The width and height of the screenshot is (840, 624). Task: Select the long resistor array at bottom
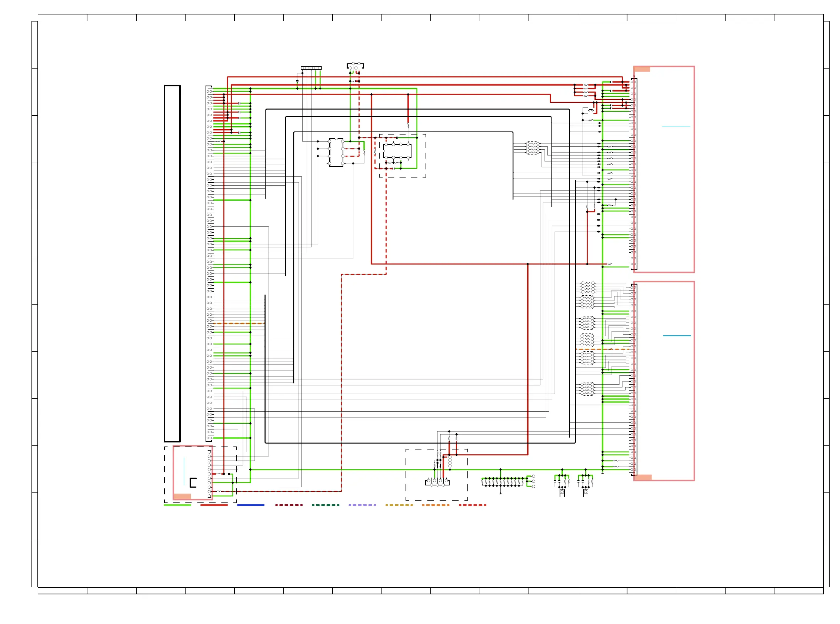point(503,482)
